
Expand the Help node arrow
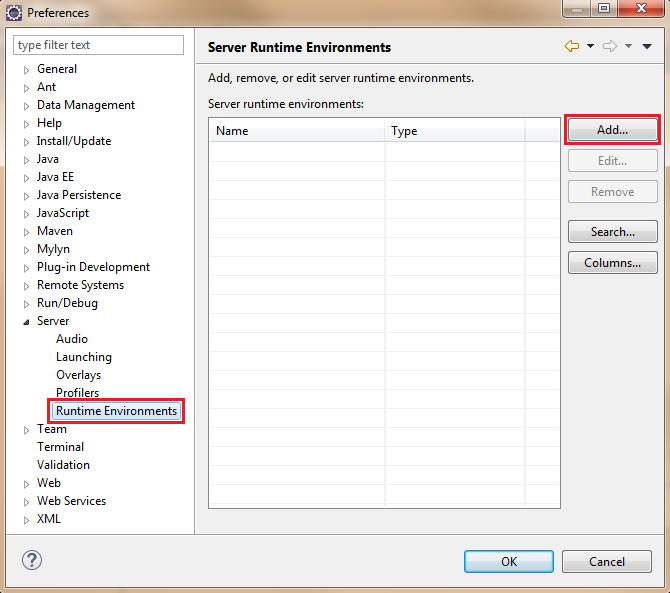(26, 124)
